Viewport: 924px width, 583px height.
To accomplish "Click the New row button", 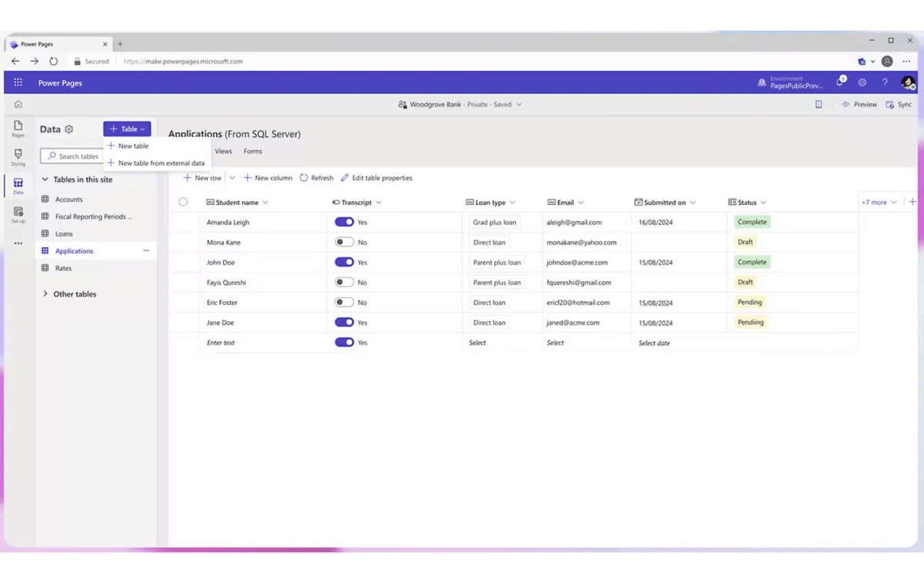I will pyautogui.click(x=203, y=178).
